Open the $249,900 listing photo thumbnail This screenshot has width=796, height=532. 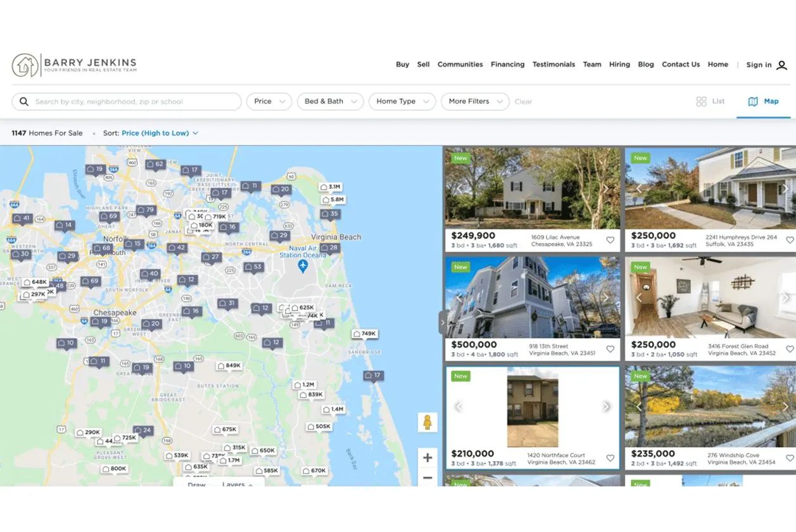click(533, 188)
